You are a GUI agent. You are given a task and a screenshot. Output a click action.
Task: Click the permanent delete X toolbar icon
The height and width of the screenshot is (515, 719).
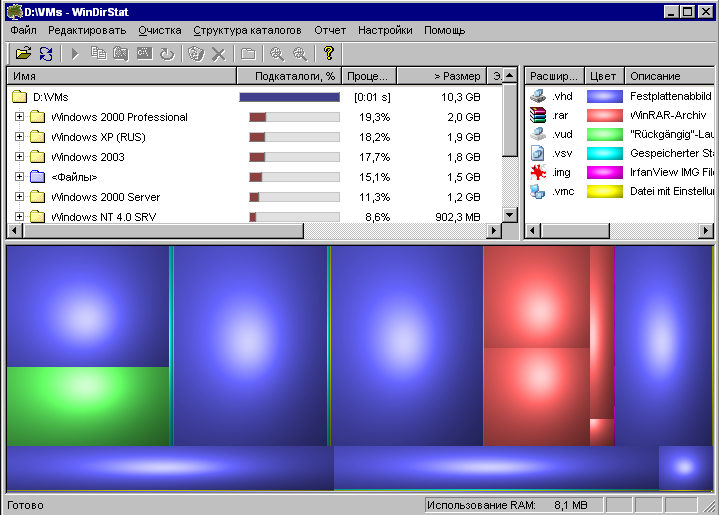(x=219, y=54)
